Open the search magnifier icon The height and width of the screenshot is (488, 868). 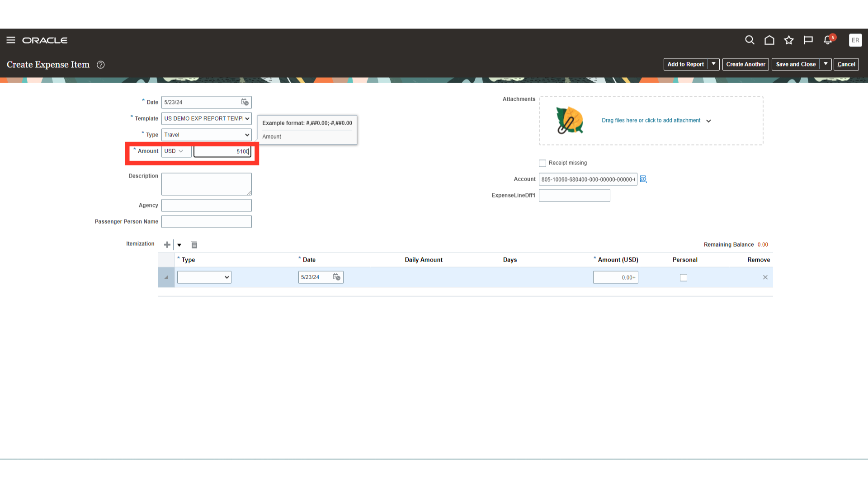tap(750, 40)
